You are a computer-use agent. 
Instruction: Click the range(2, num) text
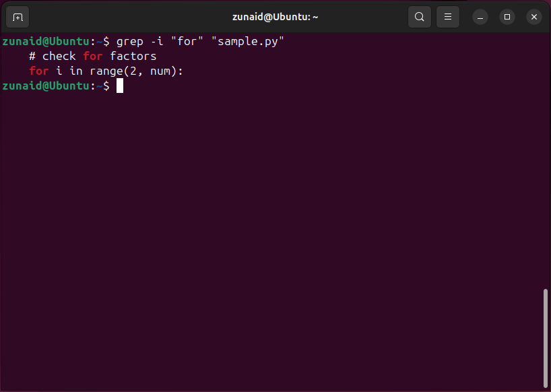click(135, 71)
